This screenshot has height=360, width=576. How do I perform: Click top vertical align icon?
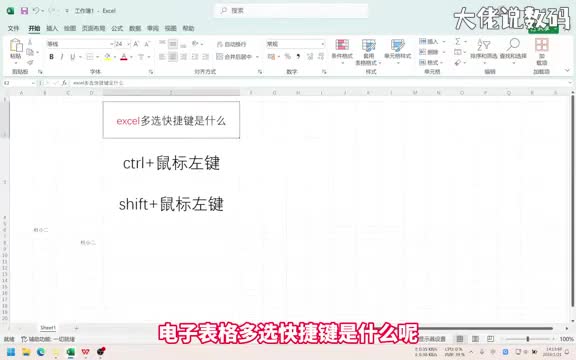(162, 44)
